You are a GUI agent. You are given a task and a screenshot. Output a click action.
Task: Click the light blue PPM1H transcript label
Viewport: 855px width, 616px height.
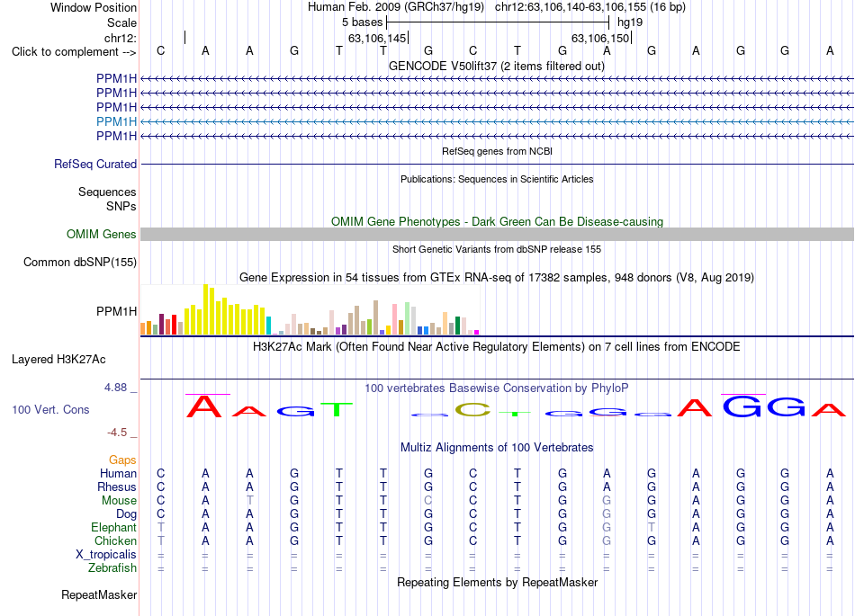[117, 121]
